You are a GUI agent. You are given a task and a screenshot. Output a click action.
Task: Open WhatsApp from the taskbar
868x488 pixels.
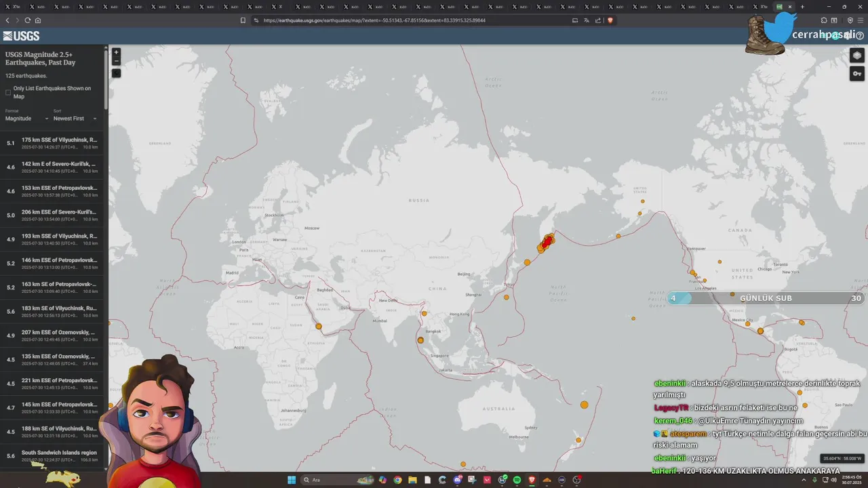click(x=502, y=480)
